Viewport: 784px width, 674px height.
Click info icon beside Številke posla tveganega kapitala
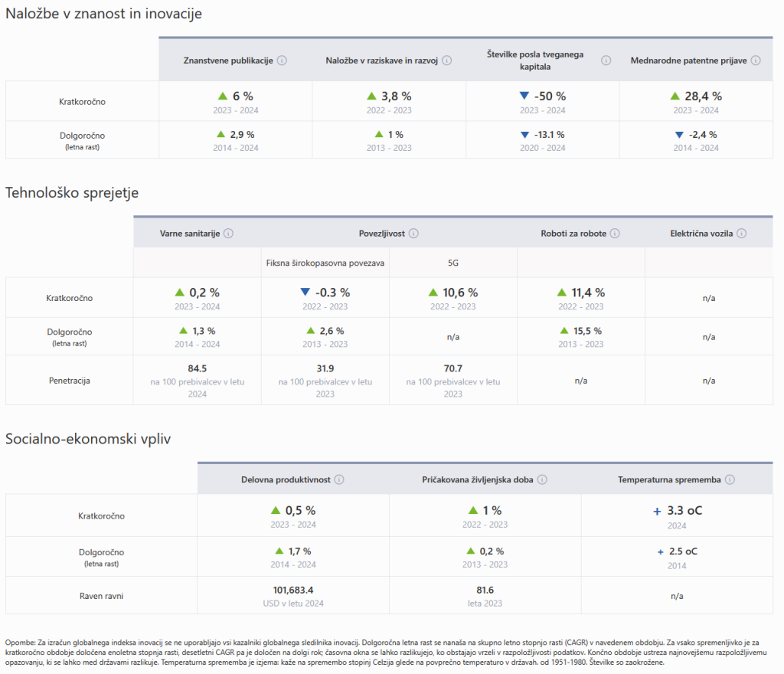(606, 61)
